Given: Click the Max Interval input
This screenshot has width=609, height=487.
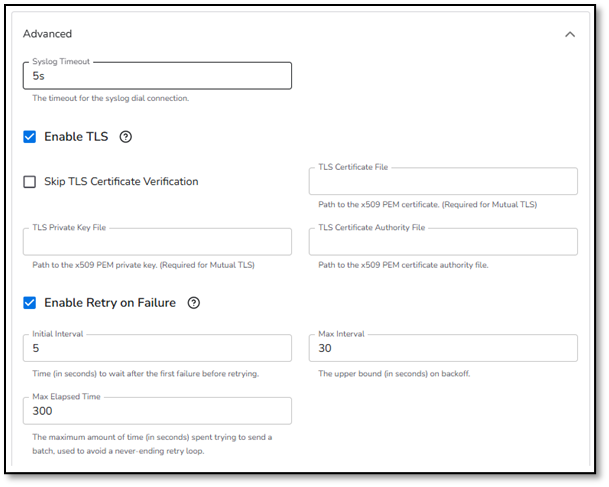Looking at the screenshot, I should click(x=443, y=348).
